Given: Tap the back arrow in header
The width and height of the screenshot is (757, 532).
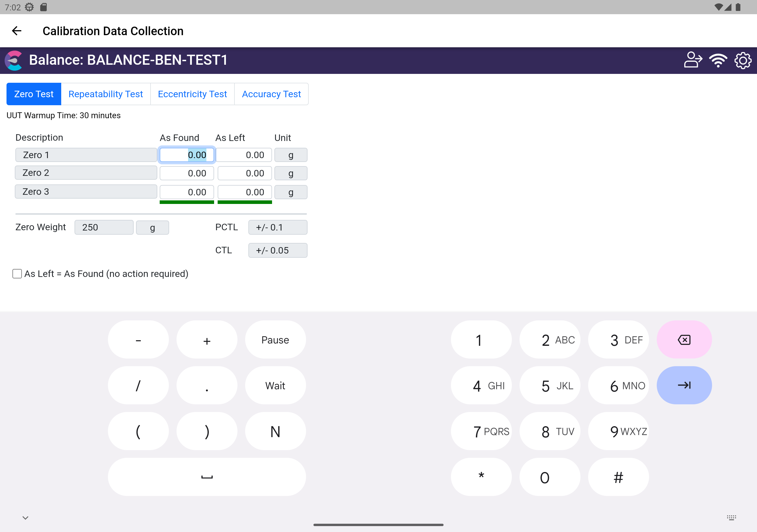Looking at the screenshot, I should (x=17, y=31).
